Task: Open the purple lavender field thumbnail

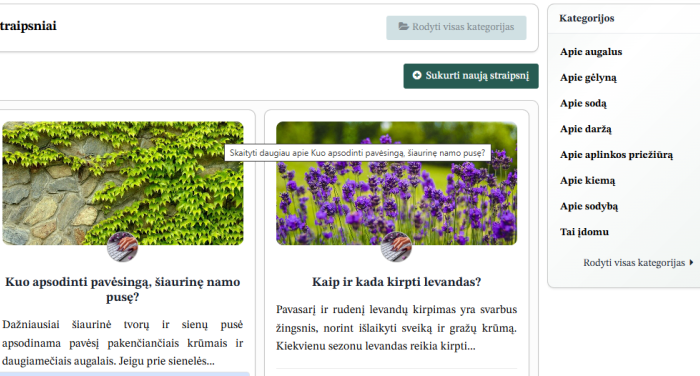Action: (x=396, y=183)
